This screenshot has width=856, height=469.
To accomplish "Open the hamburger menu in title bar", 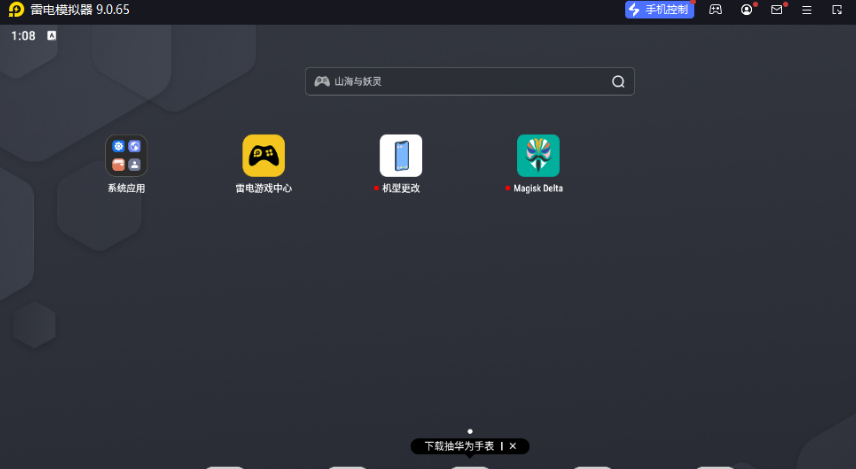I will [x=807, y=10].
